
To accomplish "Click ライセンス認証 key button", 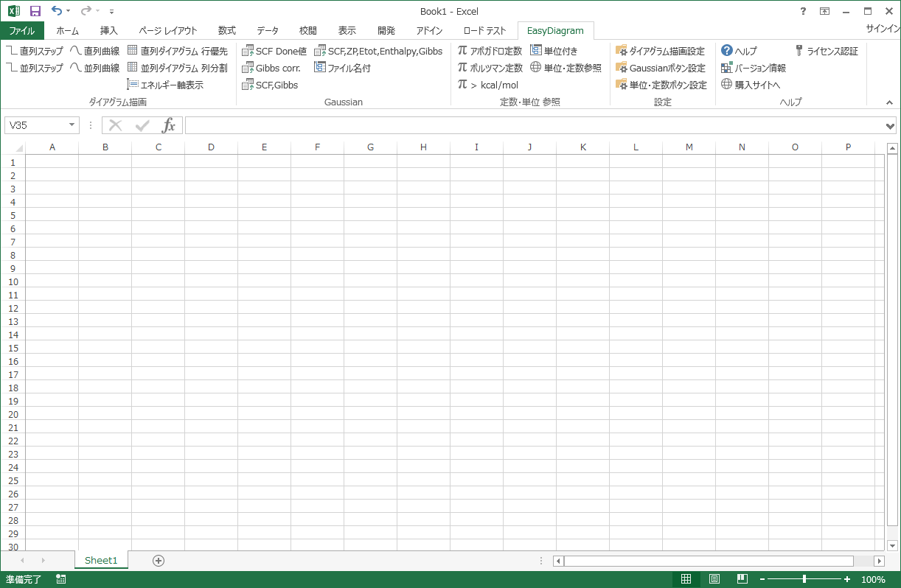I will coord(826,51).
